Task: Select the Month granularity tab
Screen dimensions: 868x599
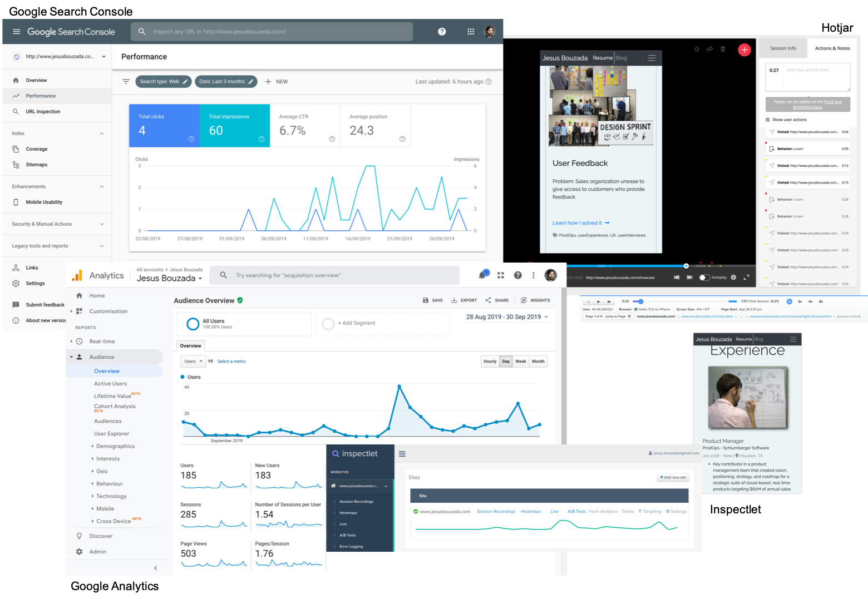Action: click(537, 361)
